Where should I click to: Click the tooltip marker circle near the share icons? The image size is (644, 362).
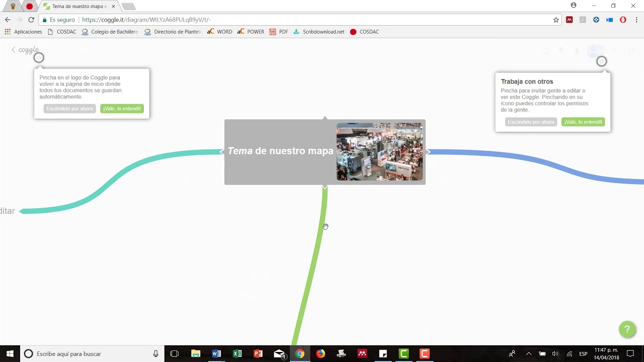[x=602, y=61]
